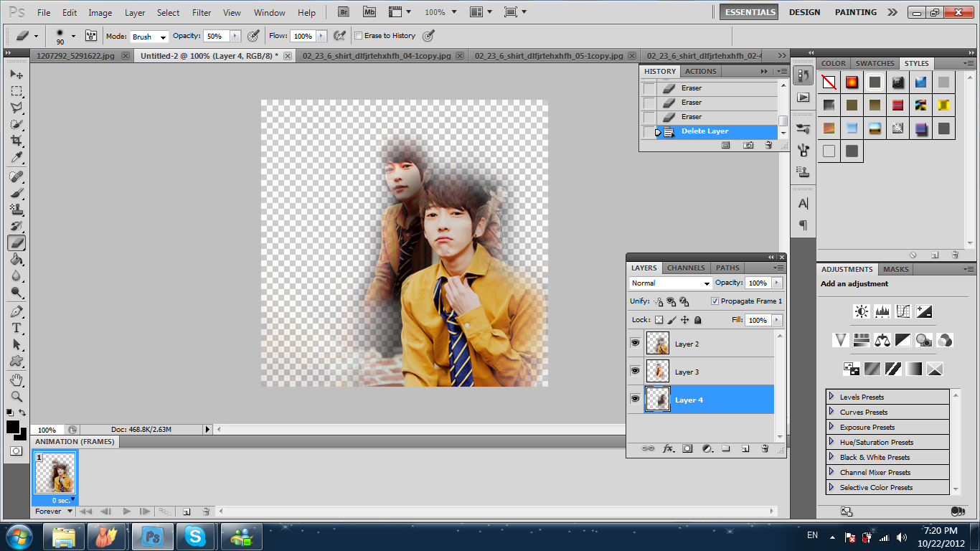The image size is (980, 551).
Task: Toggle Quick Mask mode in the toolbox
Action: [16, 451]
